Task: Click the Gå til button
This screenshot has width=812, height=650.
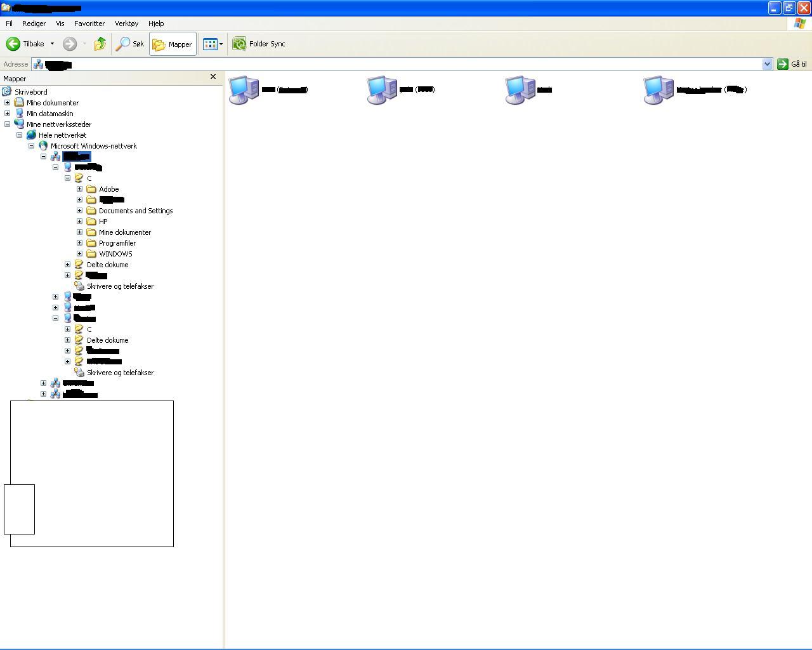Action: click(x=792, y=64)
